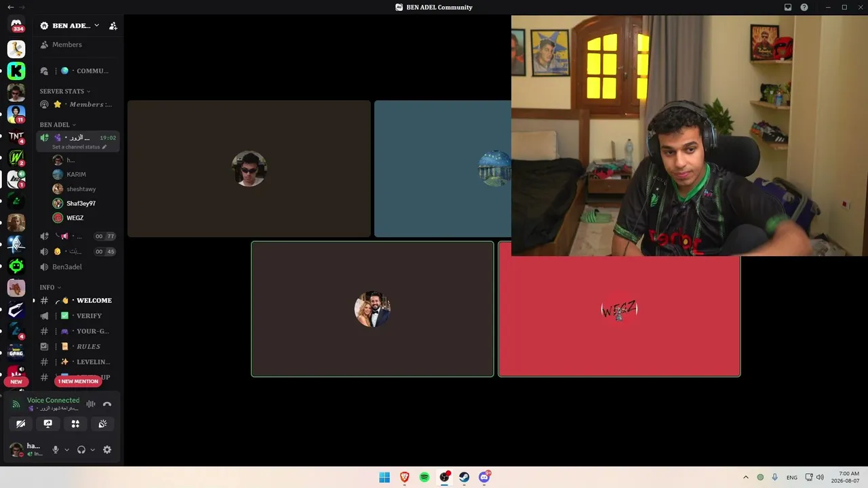Join the voice channel showing 00 45

tap(78, 251)
